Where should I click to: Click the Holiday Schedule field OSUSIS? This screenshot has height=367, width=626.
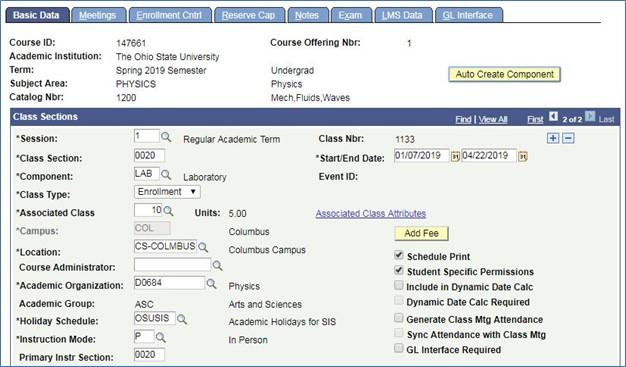155,318
